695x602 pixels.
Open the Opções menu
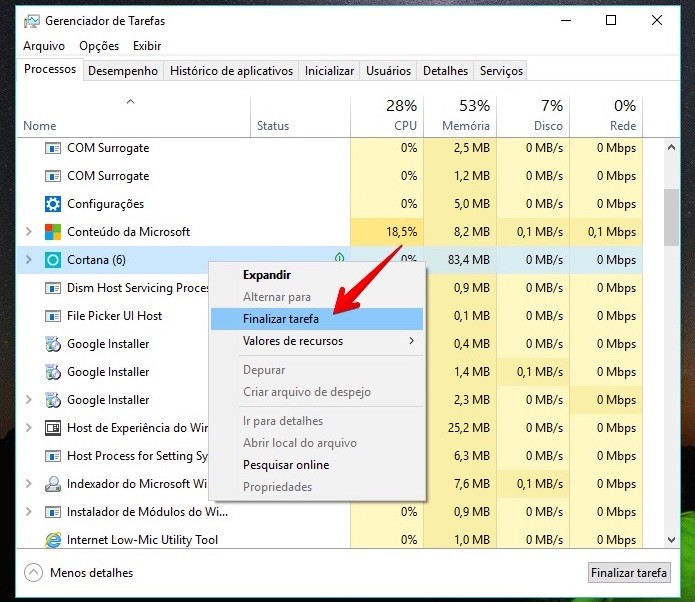coord(99,46)
